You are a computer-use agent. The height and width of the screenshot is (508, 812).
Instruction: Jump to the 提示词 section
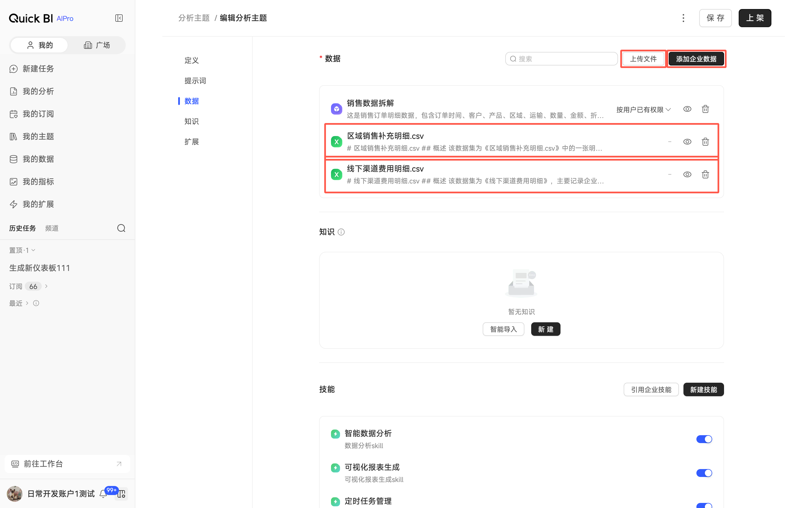tap(195, 81)
